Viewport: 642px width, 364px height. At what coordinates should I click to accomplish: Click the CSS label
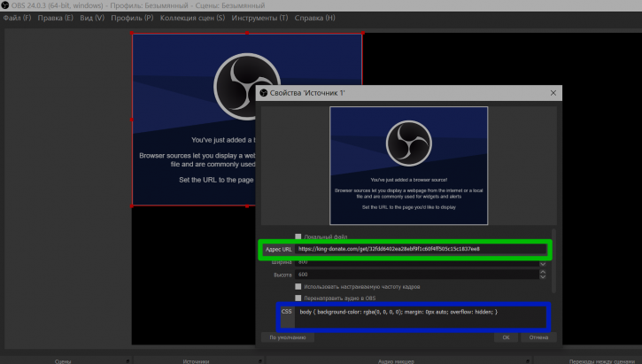287,312
